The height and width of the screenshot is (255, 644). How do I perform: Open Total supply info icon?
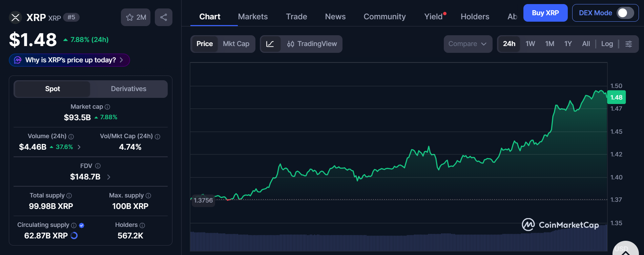coord(69,196)
